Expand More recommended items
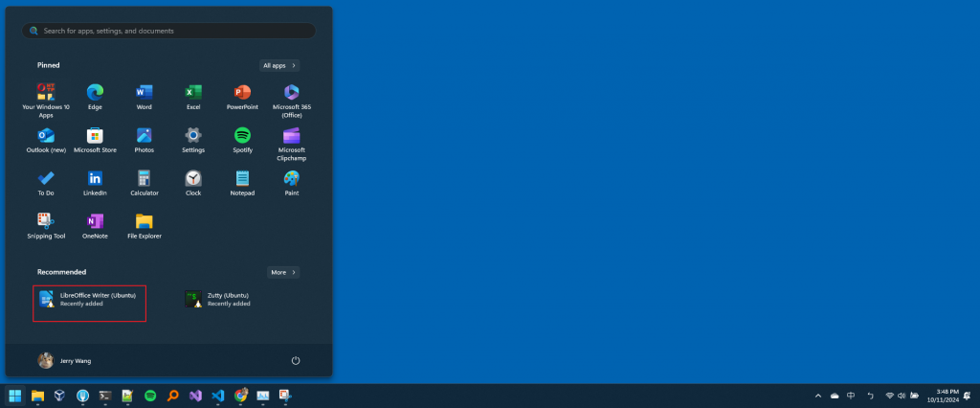 coord(283,272)
